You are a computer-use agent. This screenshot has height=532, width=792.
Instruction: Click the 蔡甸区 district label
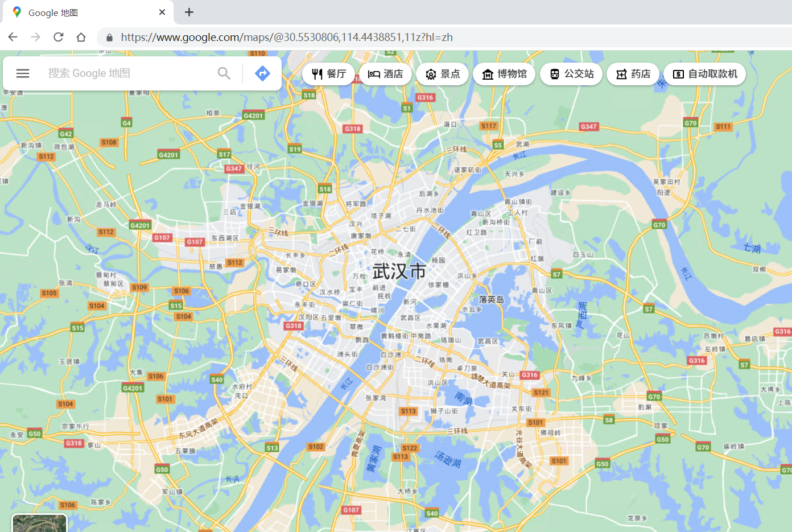tap(113, 283)
